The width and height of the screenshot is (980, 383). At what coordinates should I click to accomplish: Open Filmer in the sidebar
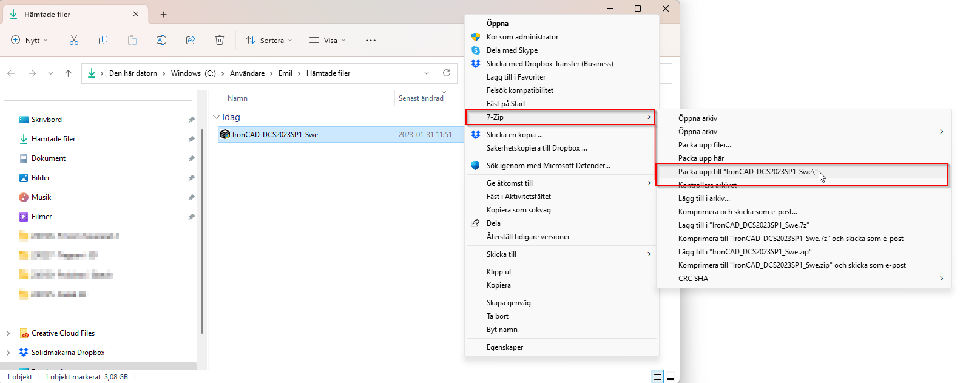pos(41,217)
